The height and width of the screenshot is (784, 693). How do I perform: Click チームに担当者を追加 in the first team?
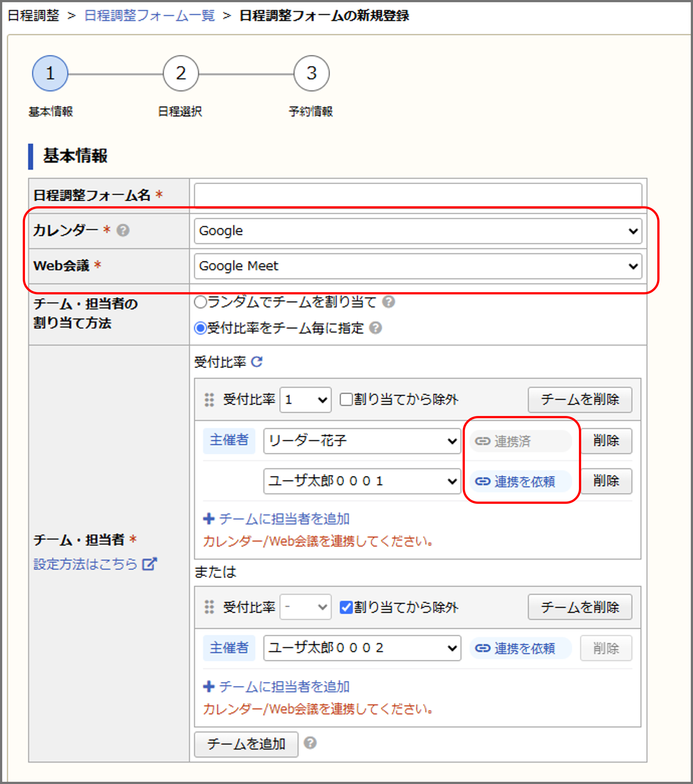[276, 519]
